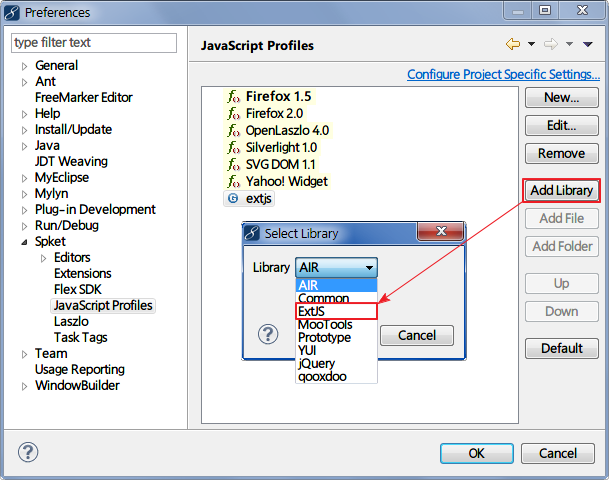Select JavaScript Profiles in the tree

coord(103,306)
